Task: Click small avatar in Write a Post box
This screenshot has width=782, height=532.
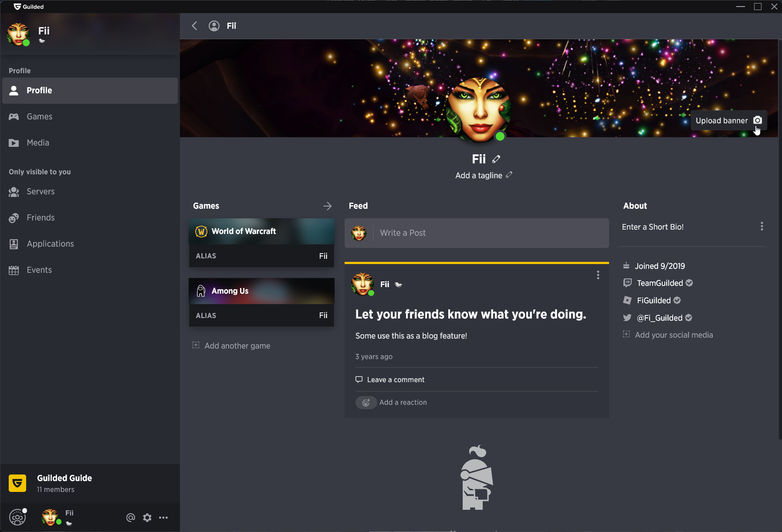Action: click(359, 233)
